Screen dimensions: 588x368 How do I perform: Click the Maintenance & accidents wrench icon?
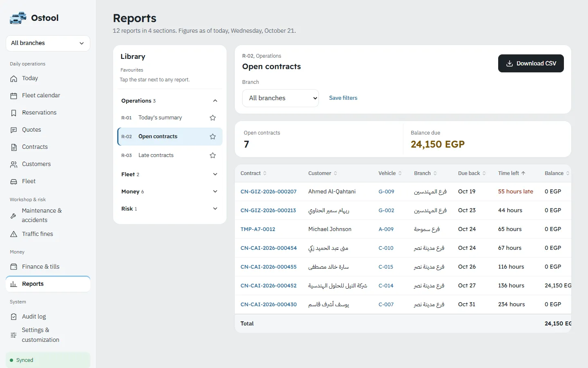pyautogui.click(x=13, y=215)
